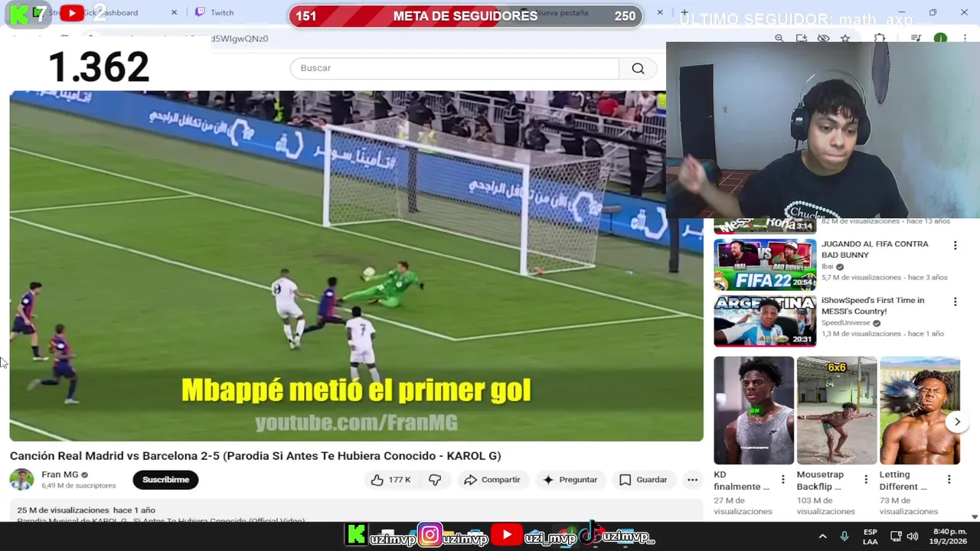Open the Ibai channel link
This screenshot has height=551, width=980.
tap(827, 266)
